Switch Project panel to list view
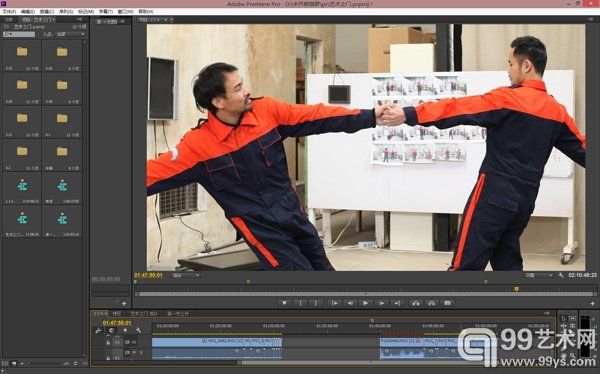This screenshot has width=600, height=374. 5,363
